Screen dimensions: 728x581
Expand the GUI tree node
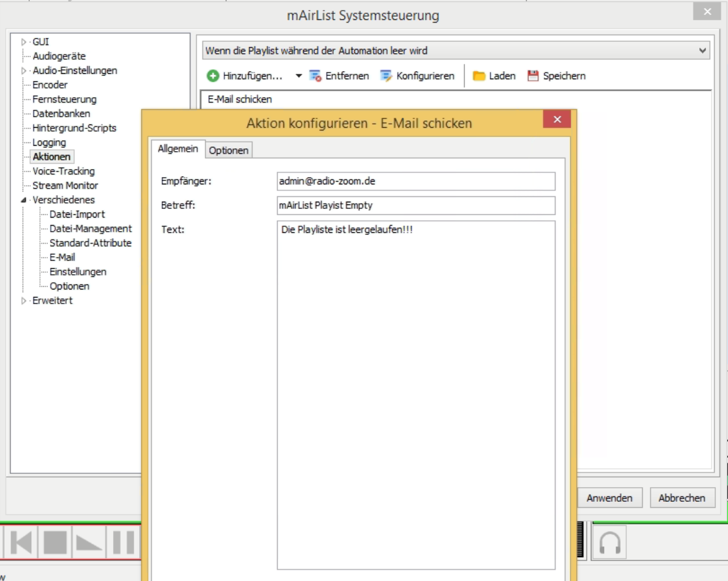25,42
